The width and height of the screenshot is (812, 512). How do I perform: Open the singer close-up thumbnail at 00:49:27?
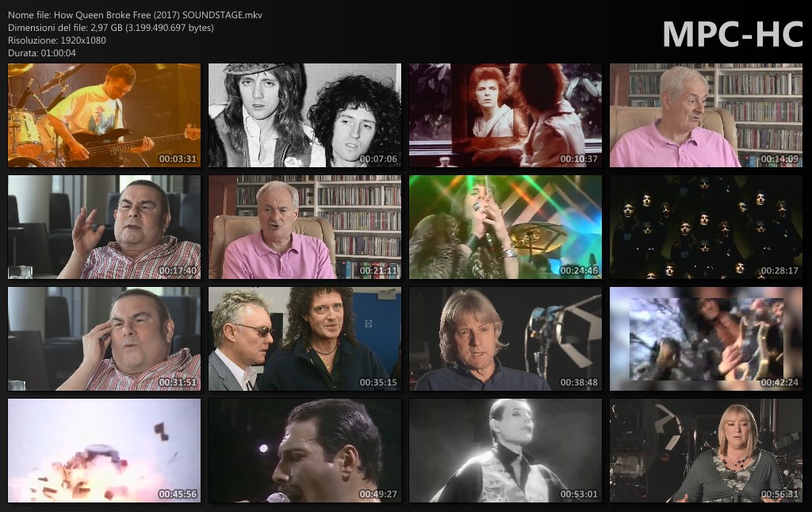tap(304, 450)
